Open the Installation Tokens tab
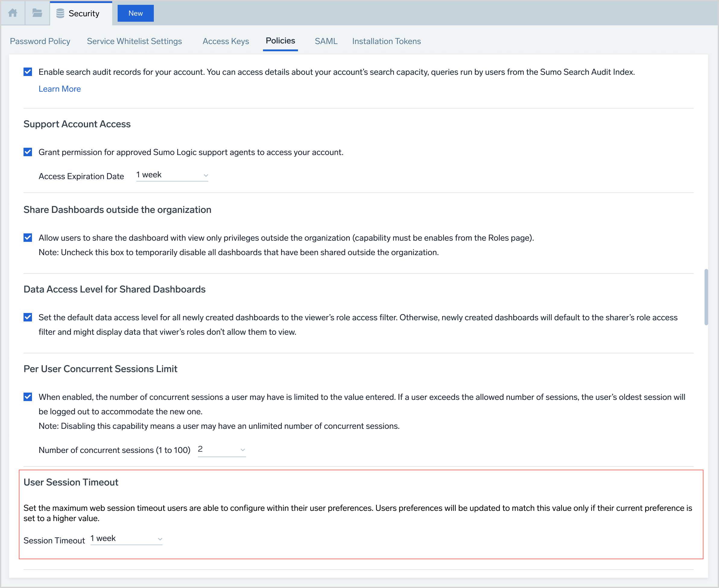Image resolution: width=719 pixels, height=588 pixels. [386, 41]
